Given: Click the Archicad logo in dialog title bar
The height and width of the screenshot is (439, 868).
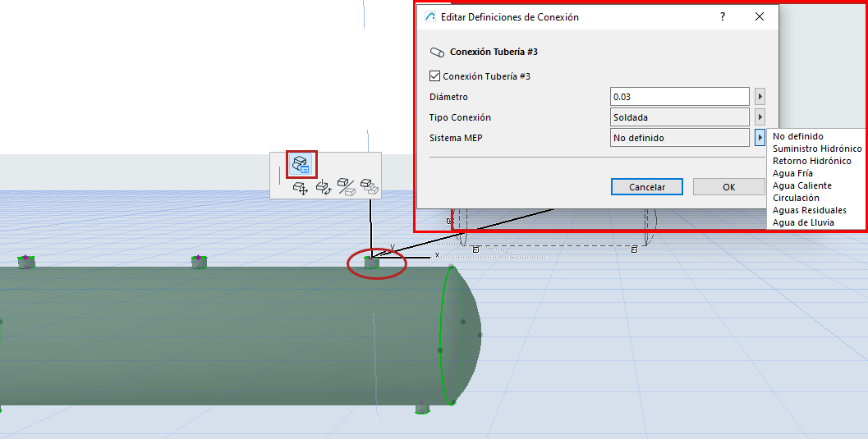Looking at the screenshot, I should (x=430, y=16).
